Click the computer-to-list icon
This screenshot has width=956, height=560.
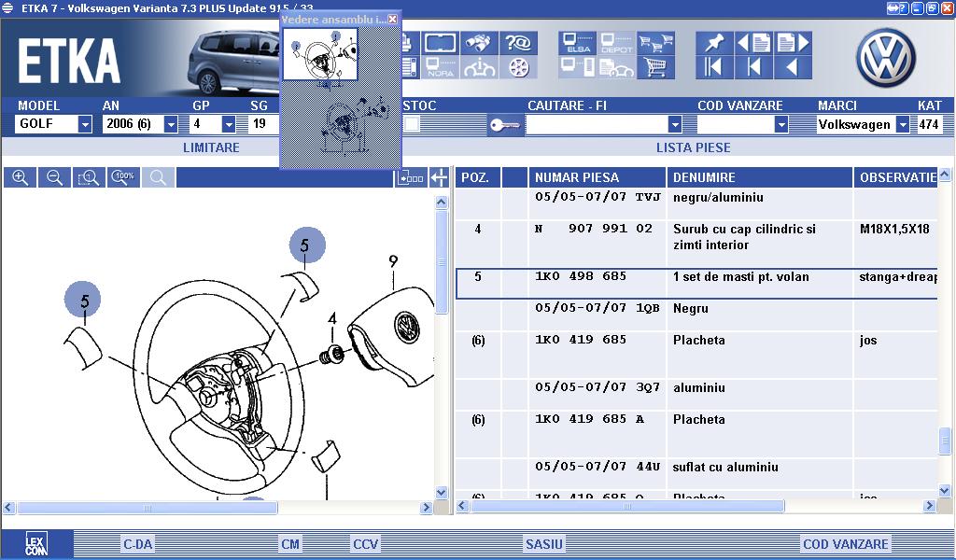click(x=577, y=67)
